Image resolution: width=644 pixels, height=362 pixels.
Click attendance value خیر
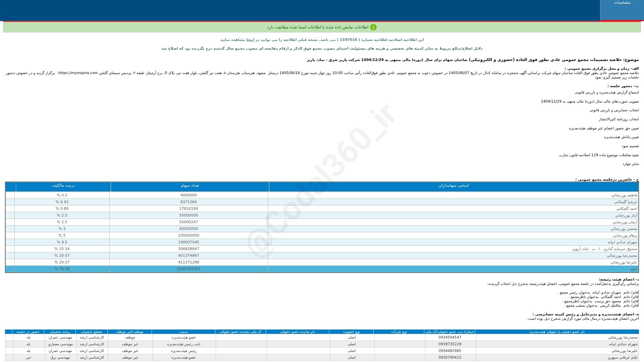click(x=29, y=358)
